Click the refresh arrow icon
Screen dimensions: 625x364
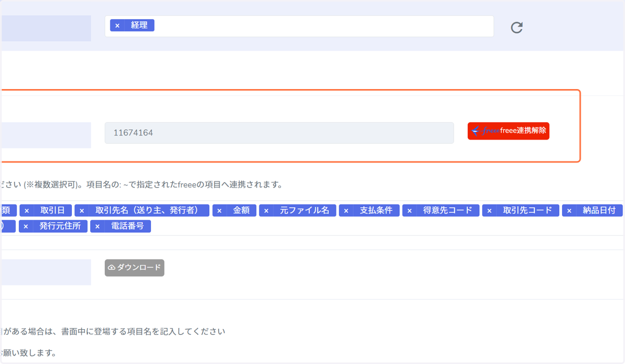tap(517, 28)
